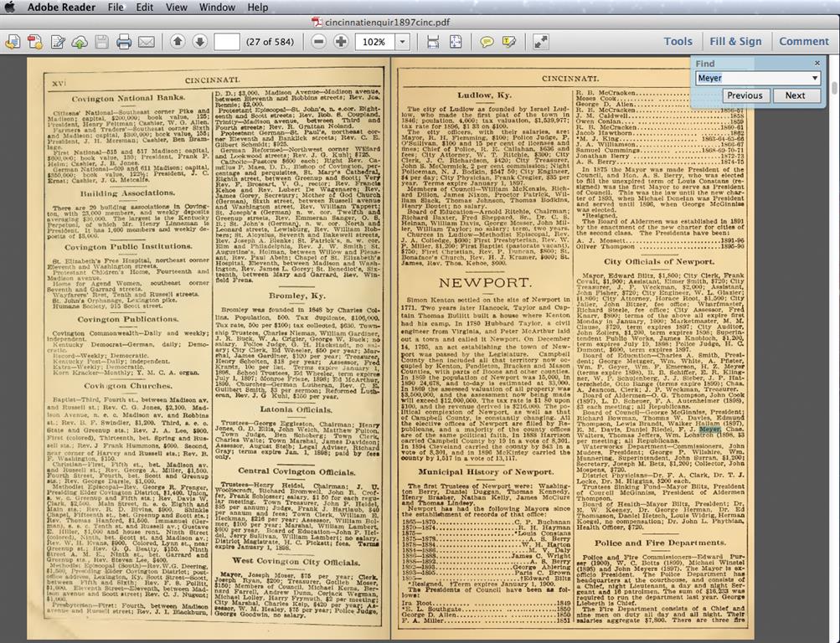Click the Building Associations heading
The image size is (840, 643).
(127, 193)
